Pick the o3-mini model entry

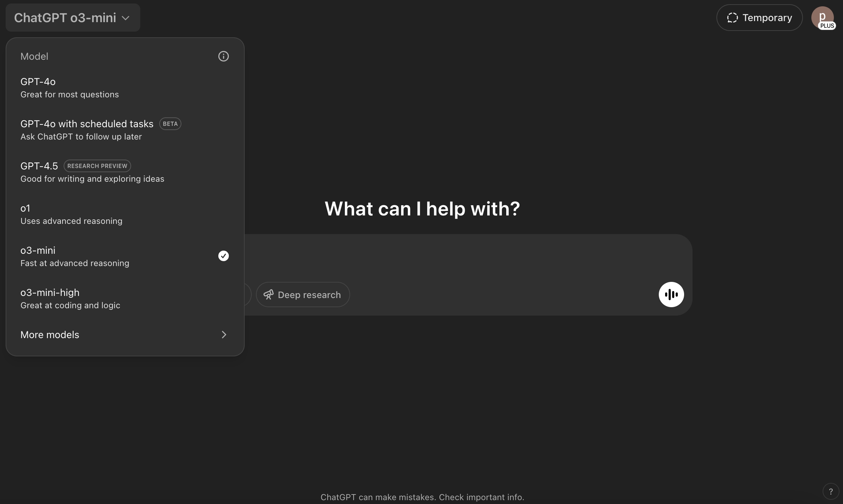(x=125, y=257)
